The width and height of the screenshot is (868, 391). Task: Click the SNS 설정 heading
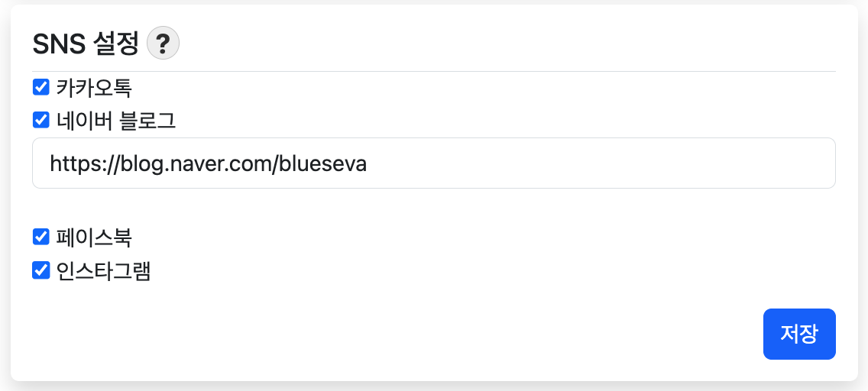86,44
